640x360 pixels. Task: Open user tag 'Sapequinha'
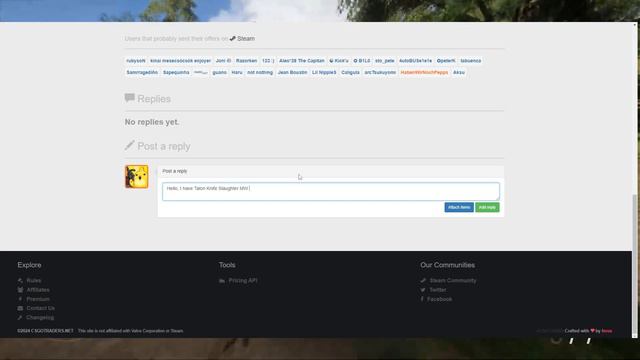pos(176,72)
